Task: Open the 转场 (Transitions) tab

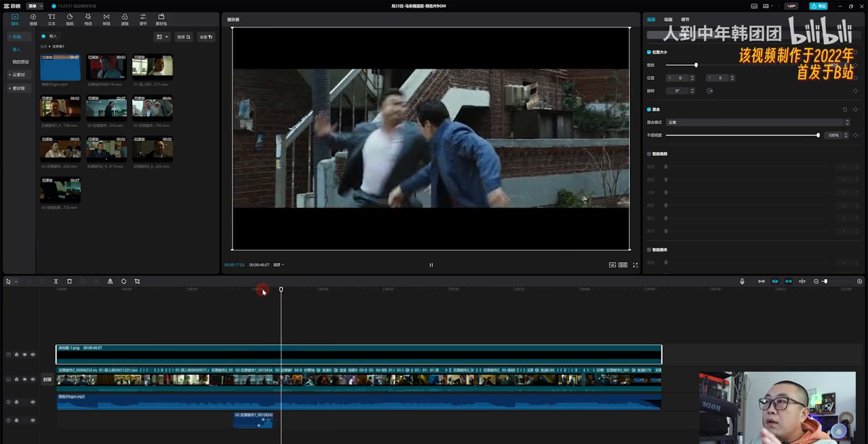Action: [106, 19]
